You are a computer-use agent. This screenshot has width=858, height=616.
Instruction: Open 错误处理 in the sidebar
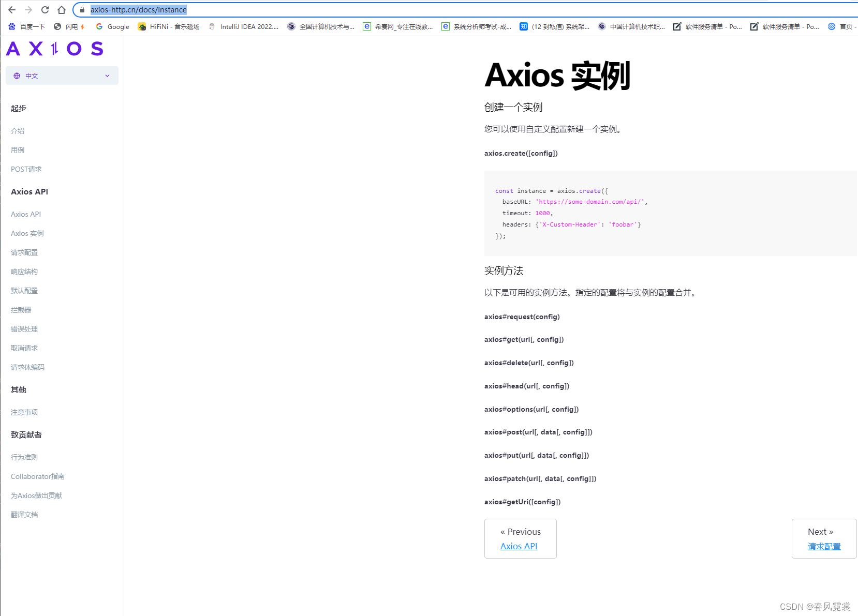coord(24,329)
